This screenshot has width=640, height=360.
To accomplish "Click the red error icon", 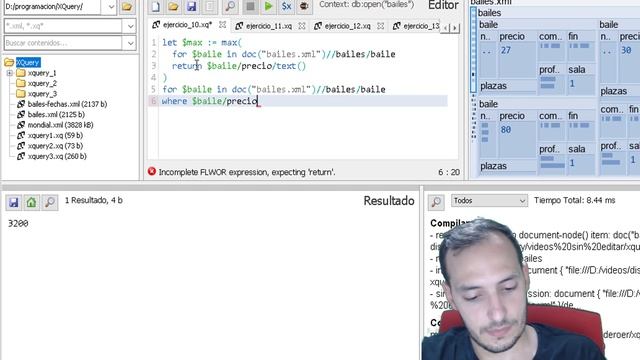I will [152, 172].
